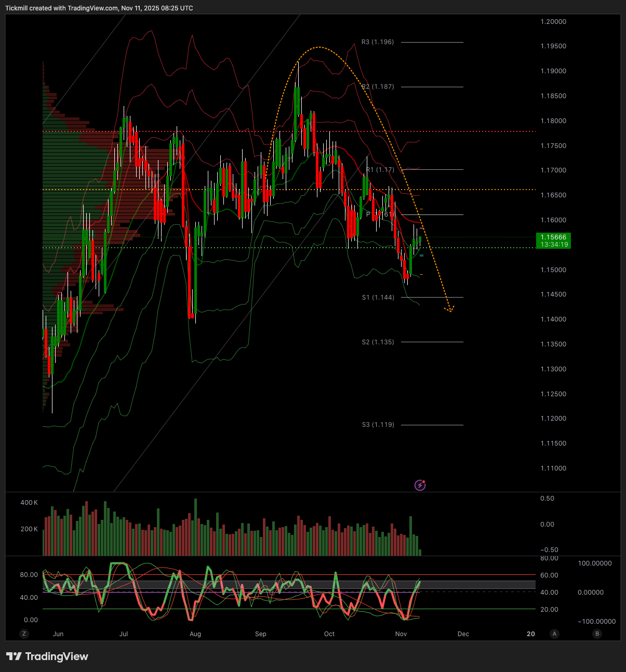
Task: Click the 100.00000 oscillator scale label
Action: [x=594, y=563]
